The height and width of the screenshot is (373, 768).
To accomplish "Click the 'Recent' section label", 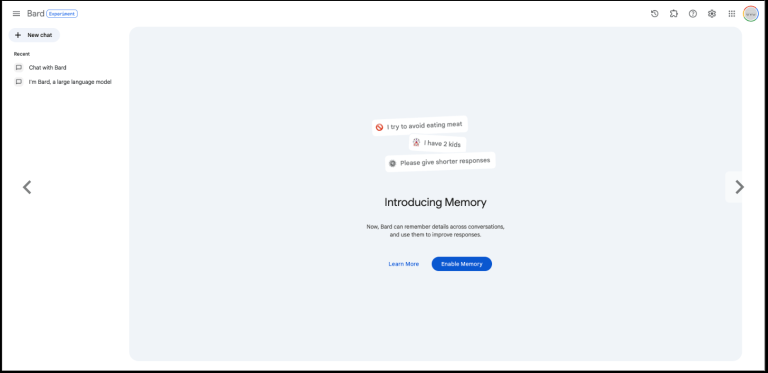I will (22, 54).
